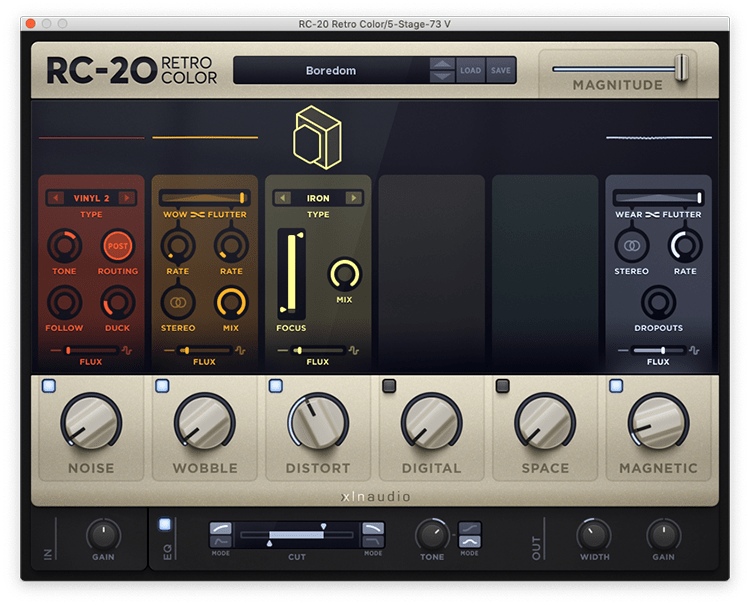The height and width of the screenshot is (605, 750).
Task: Click the Magnetic FLUX slider
Action: 658,351
